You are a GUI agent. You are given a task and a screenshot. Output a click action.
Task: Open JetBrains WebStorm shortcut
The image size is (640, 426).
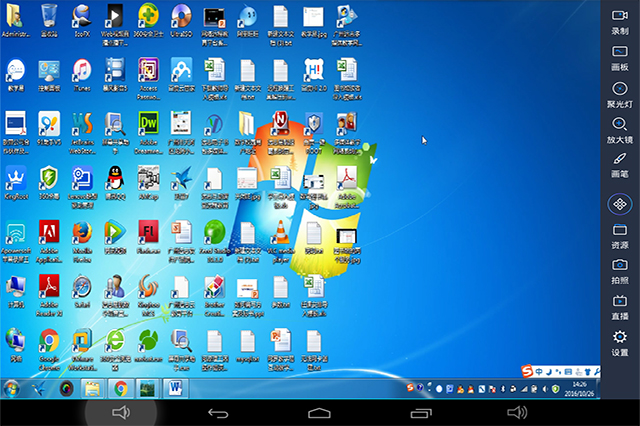(x=82, y=133)
